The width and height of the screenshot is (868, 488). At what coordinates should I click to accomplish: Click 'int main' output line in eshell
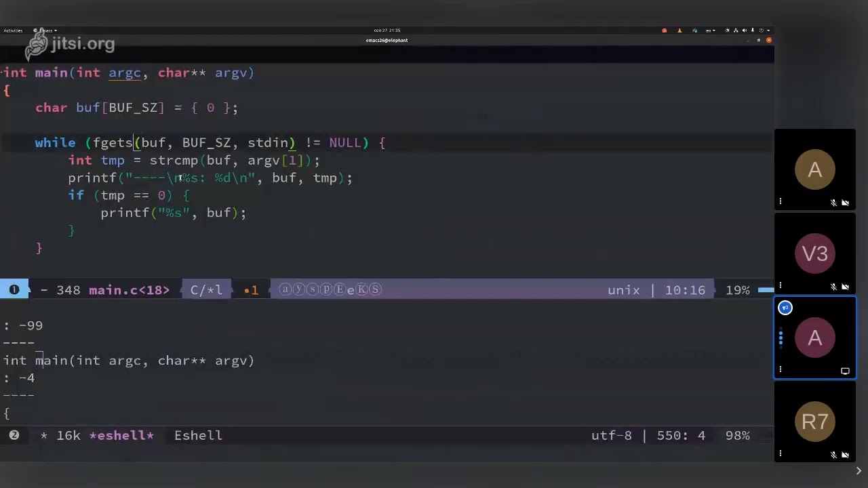(129, 361)
